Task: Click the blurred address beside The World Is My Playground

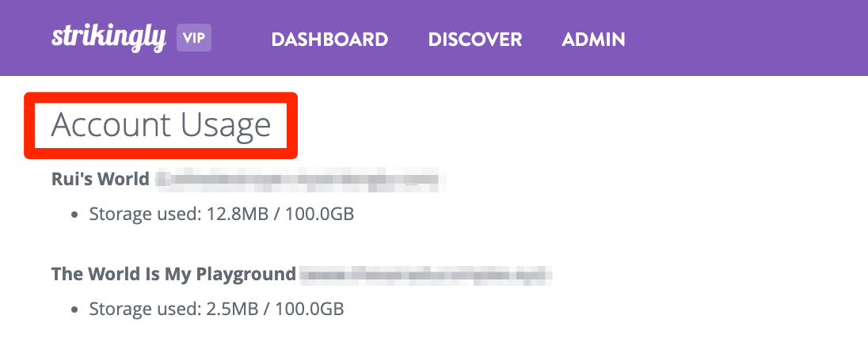Action: pyautogui.click(x=427, y=274)
